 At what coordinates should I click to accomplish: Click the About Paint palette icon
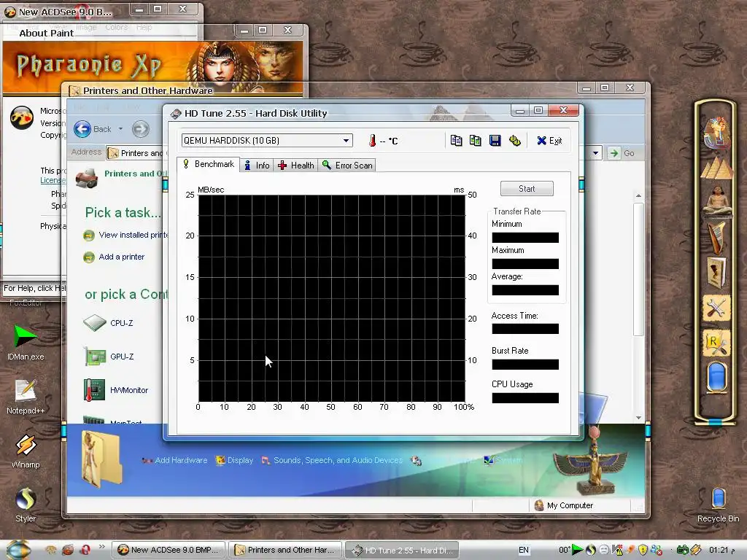[x=22, y=117]
